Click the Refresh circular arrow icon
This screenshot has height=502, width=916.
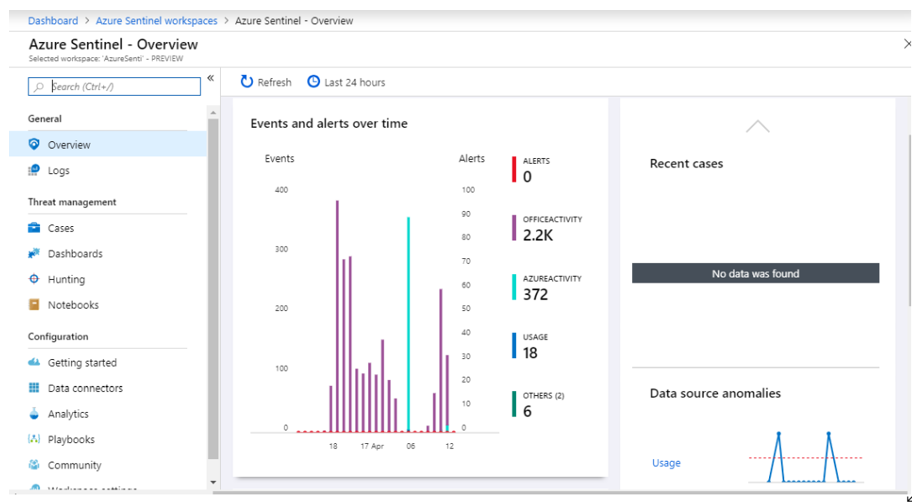coord(247,82)
